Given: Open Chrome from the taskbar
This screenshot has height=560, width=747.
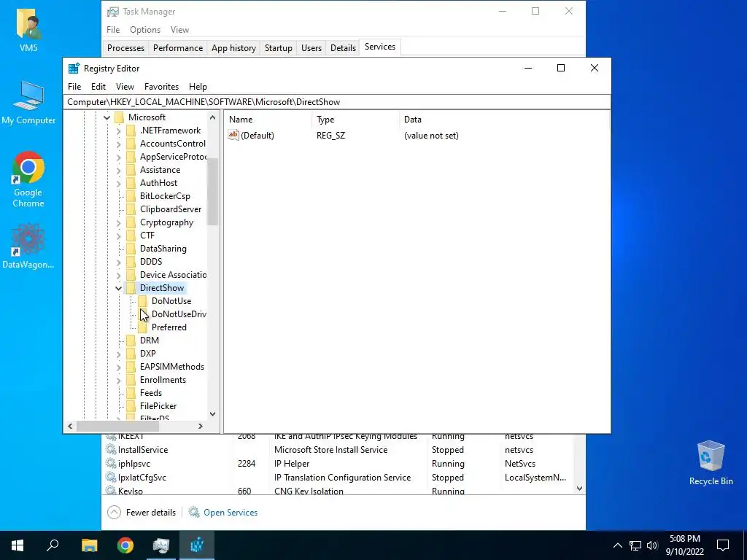Looking at the screenshot, I should coord(125,545).
